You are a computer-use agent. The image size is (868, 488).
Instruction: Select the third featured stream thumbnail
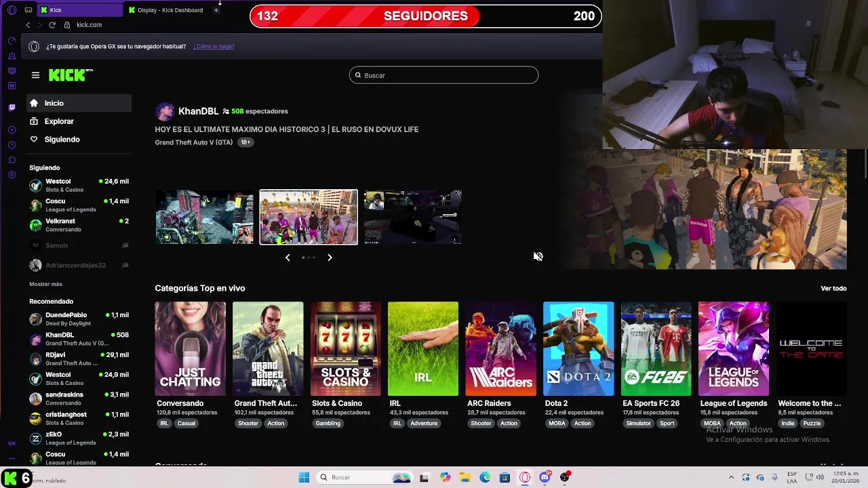point(412,217)
